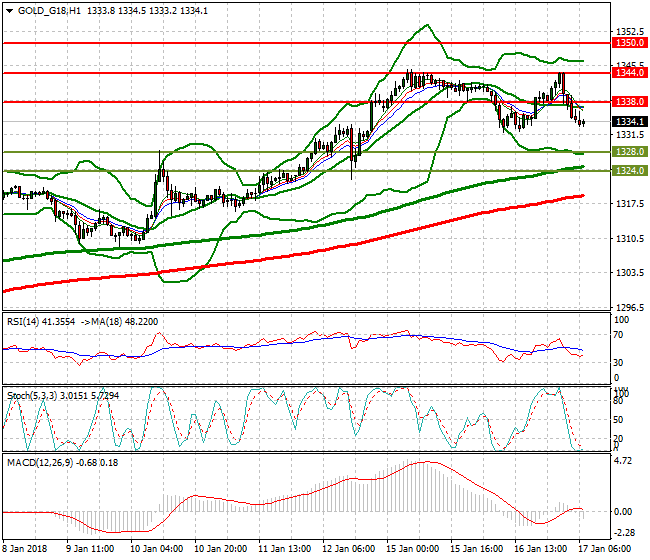Click the 1324.0 green support level label
650x560 pixels.
pyautogui.click(x=630, y=171)
